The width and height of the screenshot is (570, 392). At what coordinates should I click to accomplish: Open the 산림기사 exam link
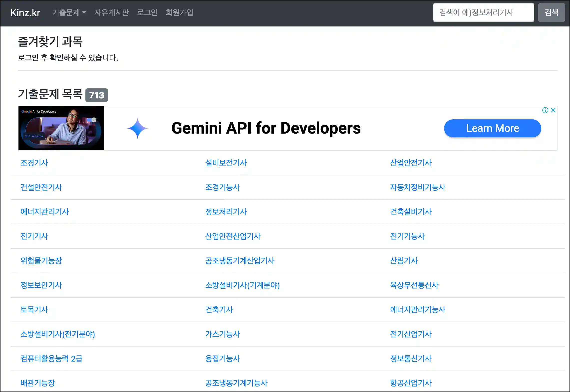pyautogui.click(x=404, y=261)
